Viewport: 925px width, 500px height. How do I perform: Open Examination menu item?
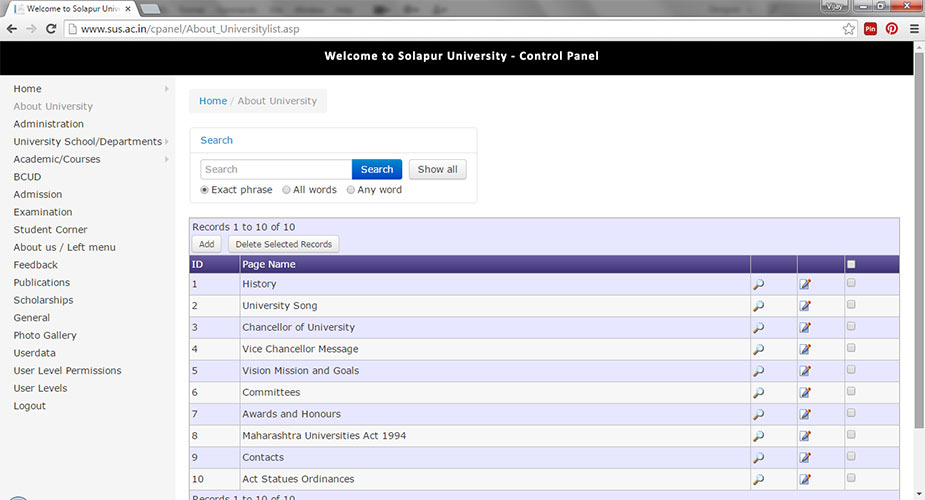[x=42, y=212]
